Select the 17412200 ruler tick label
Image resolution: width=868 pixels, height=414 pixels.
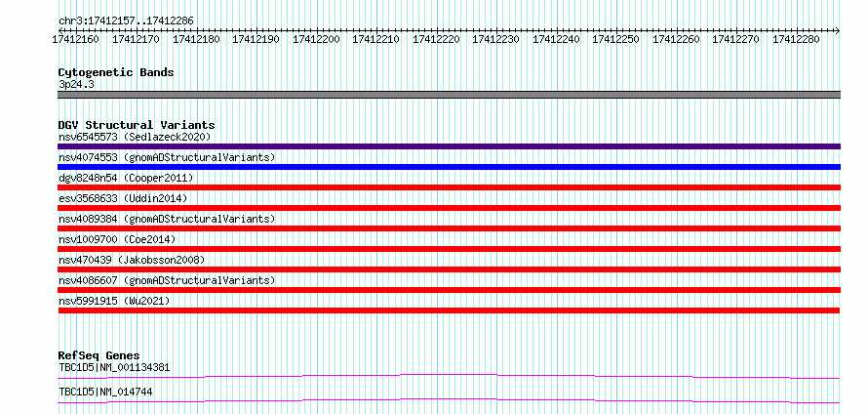coord(316,39)
